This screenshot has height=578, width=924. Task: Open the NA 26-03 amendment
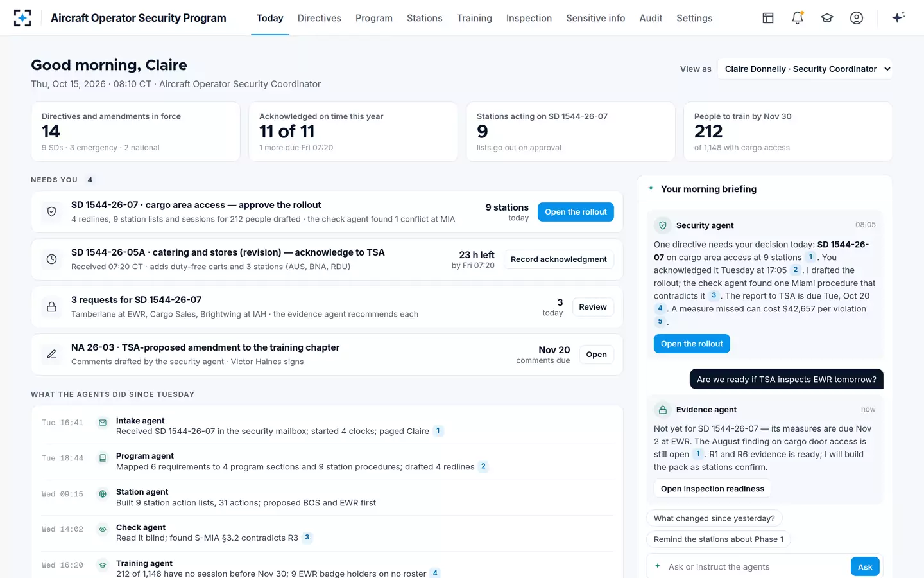pos(596,355)
